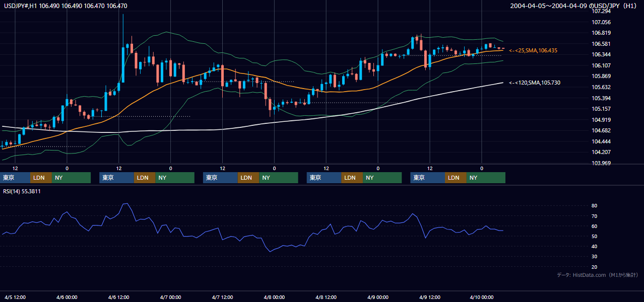Click price axis value 107.056
Viewport: 644px width, 302px height.
coord(601,22)
